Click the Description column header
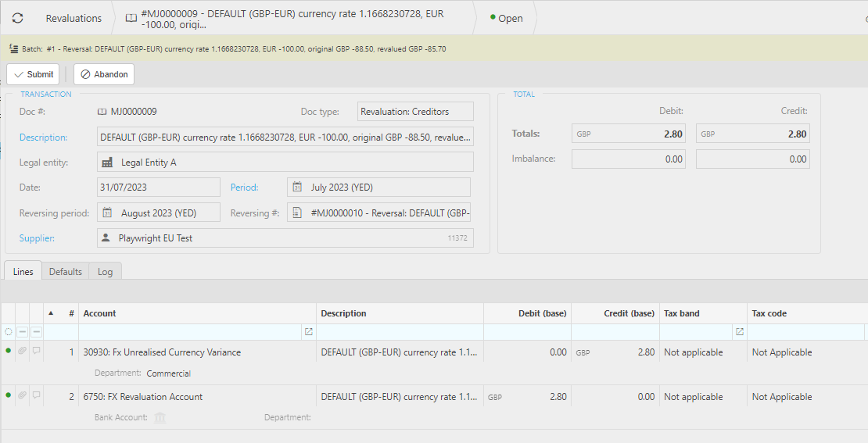 click(400, 313)
